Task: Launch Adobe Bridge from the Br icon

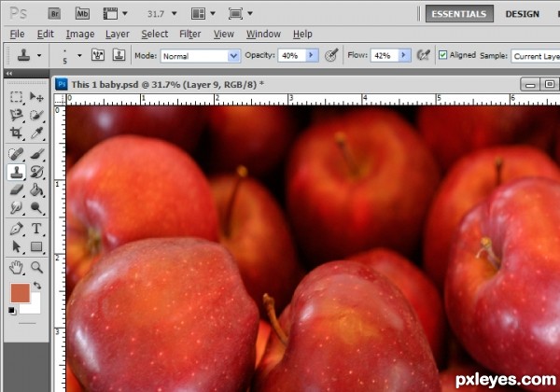Action: 54,14
